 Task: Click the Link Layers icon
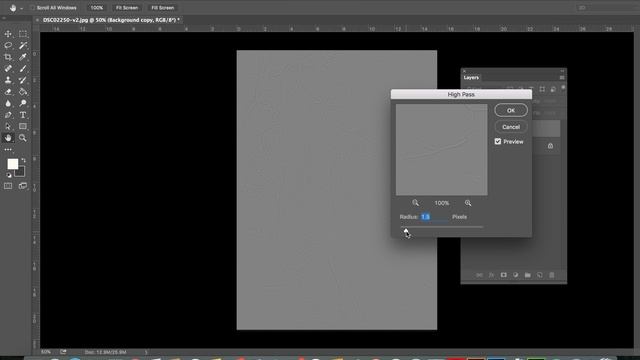479,275
